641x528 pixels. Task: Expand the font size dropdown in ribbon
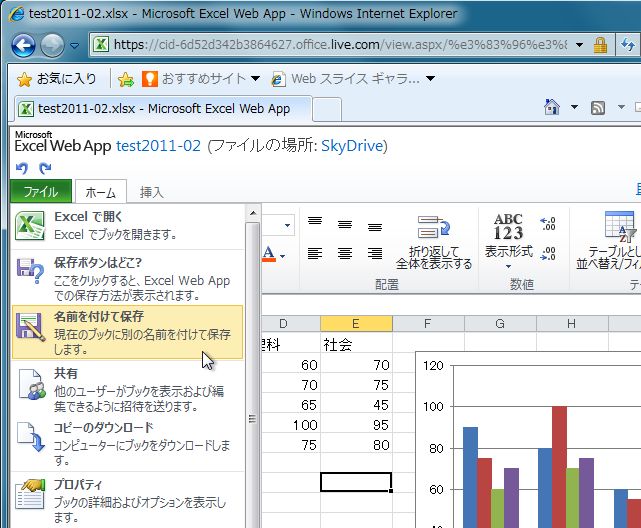click(287, 225)
